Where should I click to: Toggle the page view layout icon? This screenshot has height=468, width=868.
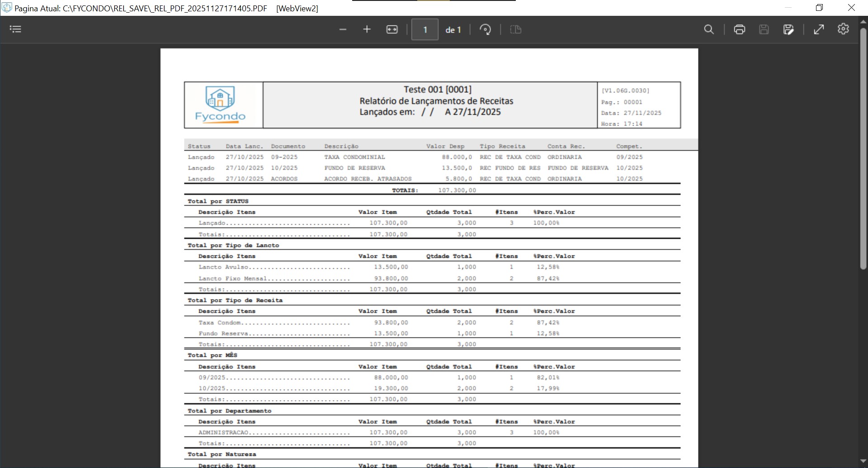pos(515,30)
